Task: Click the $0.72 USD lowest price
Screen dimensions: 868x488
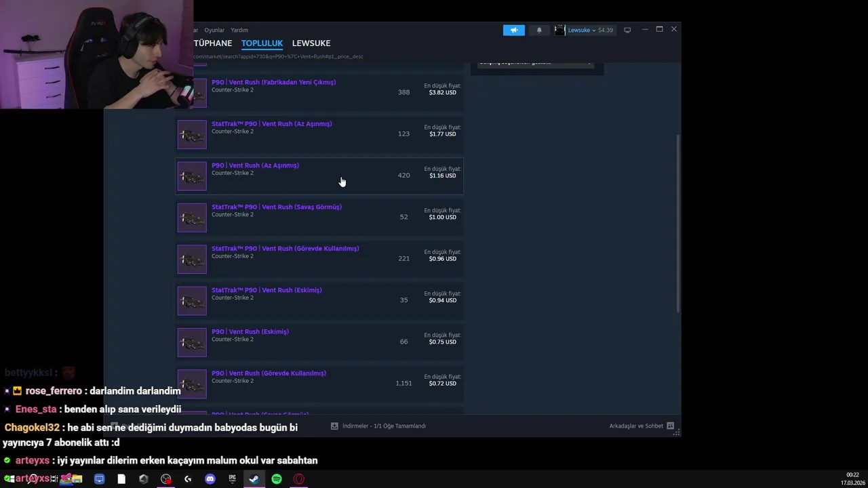Action: 442,384
